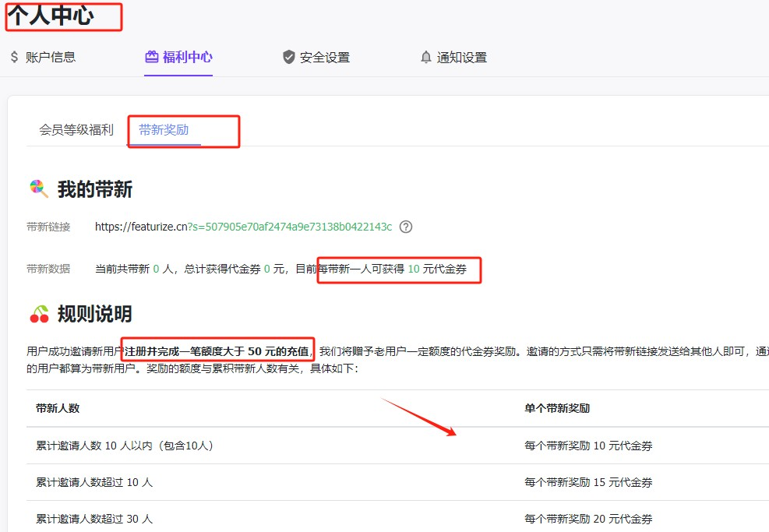Click the 带新数据 label
769x532 pixels.
pos(48,269)
